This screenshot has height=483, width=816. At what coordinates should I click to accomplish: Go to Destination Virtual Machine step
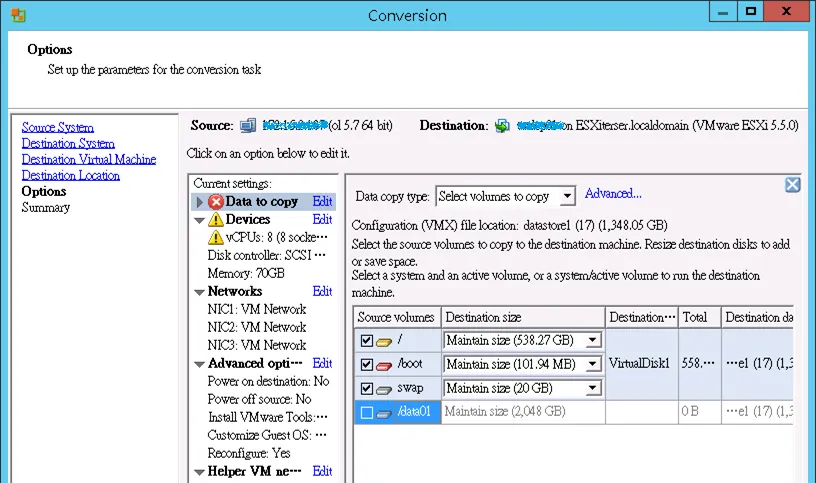pos(89,160)
